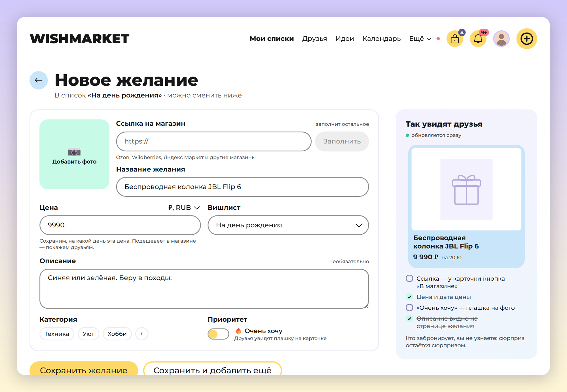Click the Название желания input field
Image resolution: width=567 pixels, height=392 pixels.
(x=242, y=187)
